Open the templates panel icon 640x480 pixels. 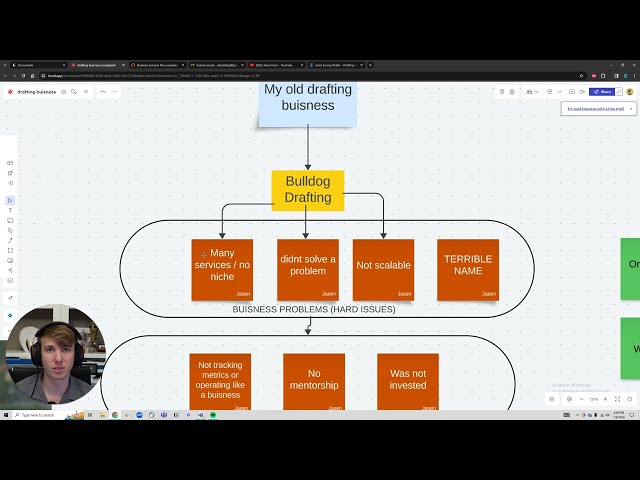tap(10, 163)
